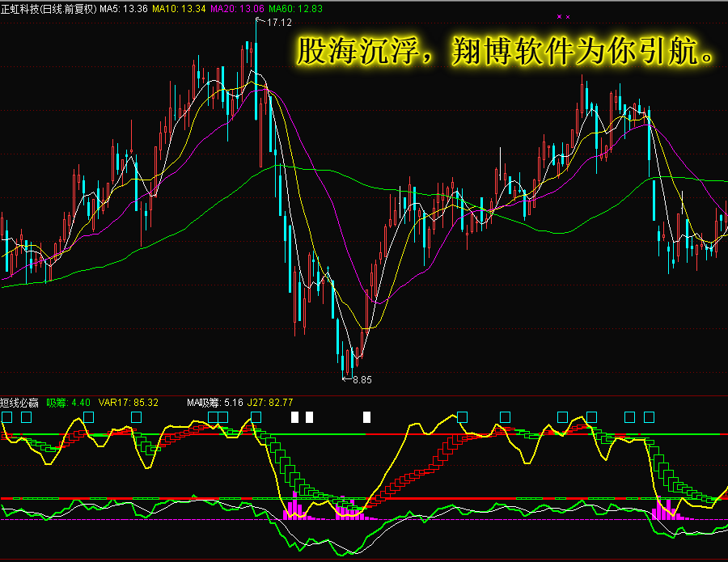
Task: Select the MA10: 13.34 indicator label
Action: [179, 9]
